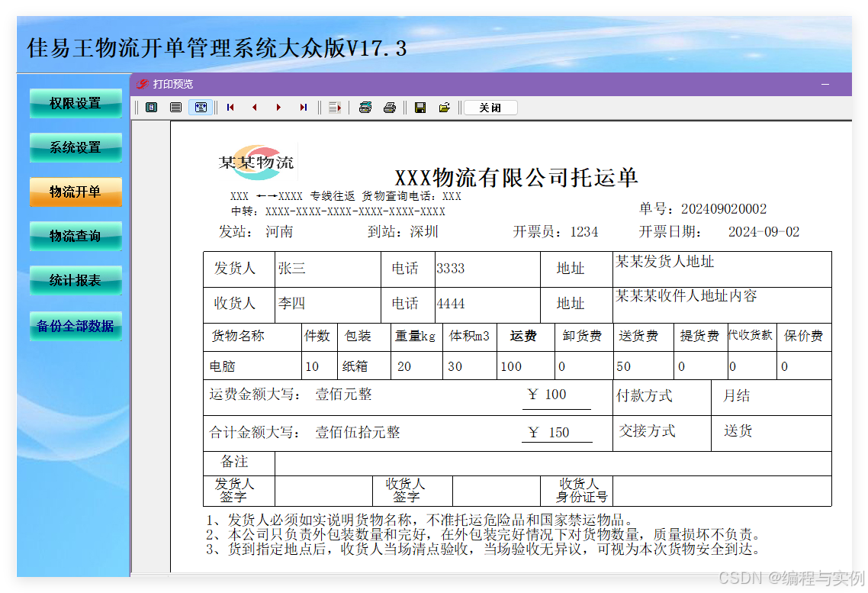Click the 某某物流 logo image
The width and height of the screenshot is (868, 593).
pos(256,163)
